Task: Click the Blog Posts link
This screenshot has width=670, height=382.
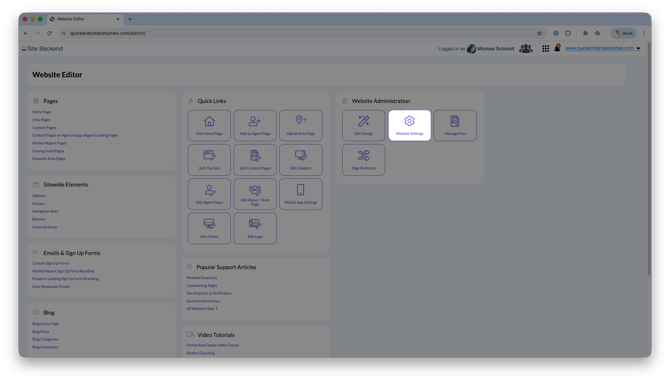Action: tap(41, 332)
